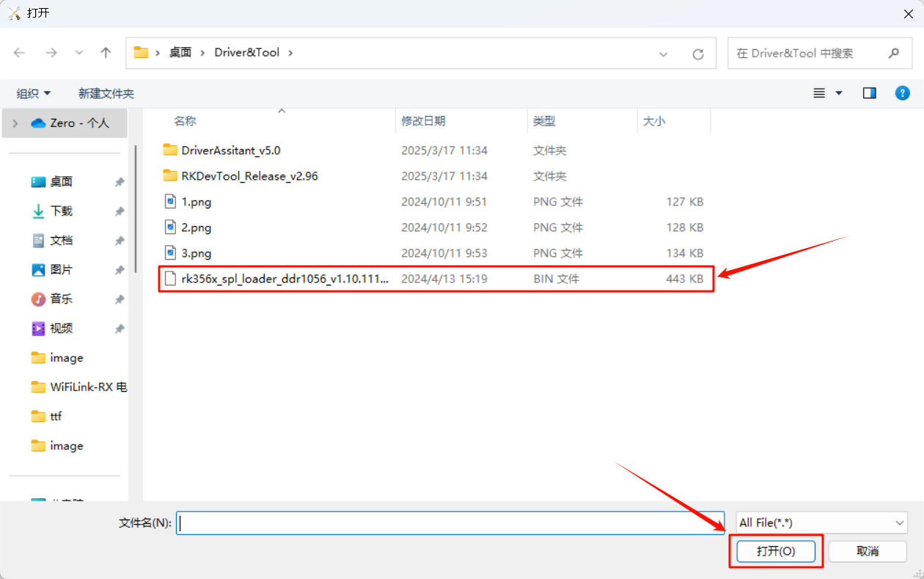Sort by the 修改日期 column header
The height and width of the screenshot is (579, 924).
pyautogui.click(x=423, y=121)
